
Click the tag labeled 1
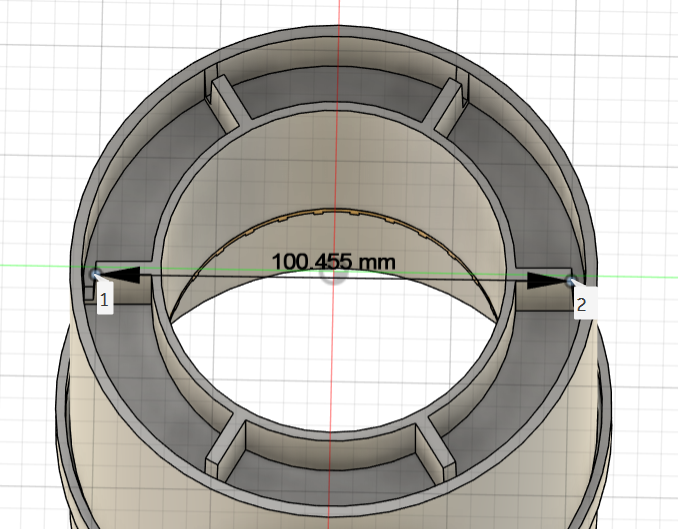point(104,298)
